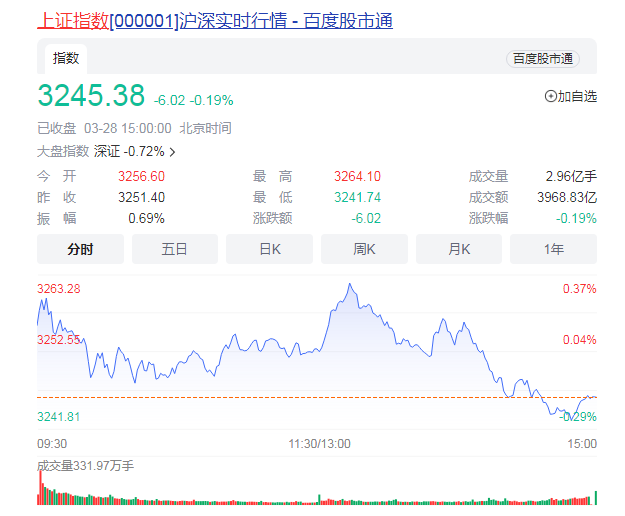This screenshot has width=625, height=516.
Task: Click the highest peak of the price line
Action: (x=350, y=285)
